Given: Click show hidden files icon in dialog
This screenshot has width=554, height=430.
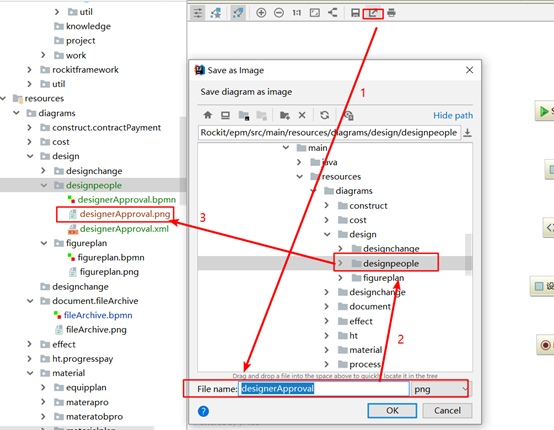Looking at the screenshot, I should coord(349,115).
